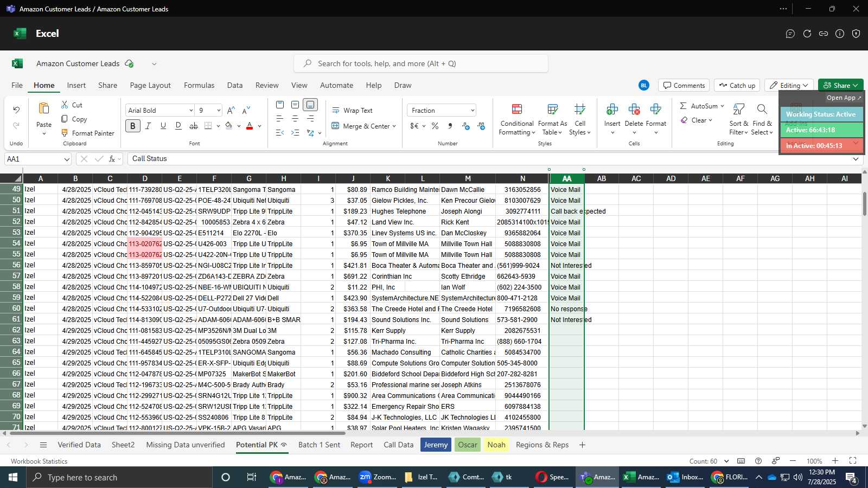Click zoom in plus on status bar
This screenshot has height=488, width=868.
point(835,461)
